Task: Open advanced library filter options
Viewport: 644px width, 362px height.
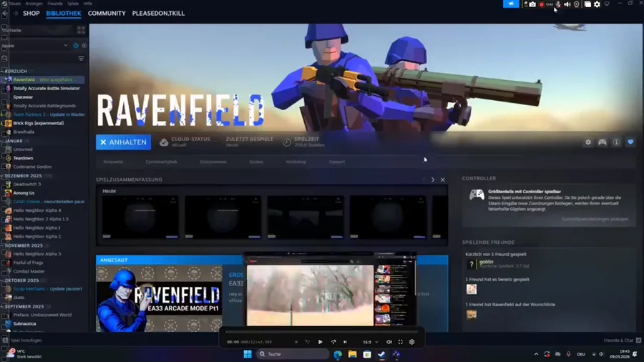Action: (81, 58)
